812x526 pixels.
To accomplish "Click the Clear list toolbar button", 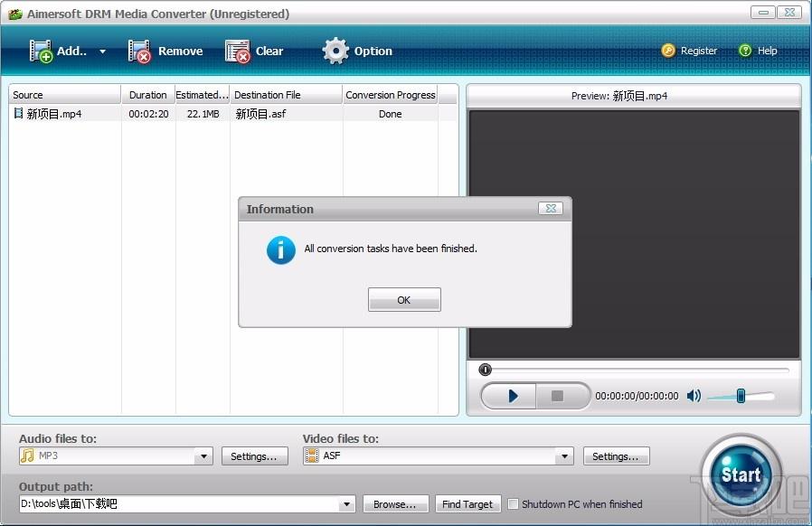I will coord(254,51).
